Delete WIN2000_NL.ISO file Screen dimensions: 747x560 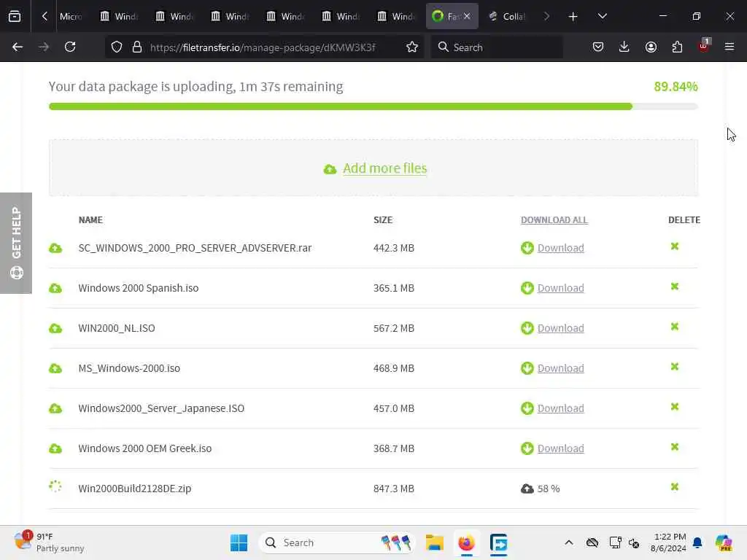point(675,326)
